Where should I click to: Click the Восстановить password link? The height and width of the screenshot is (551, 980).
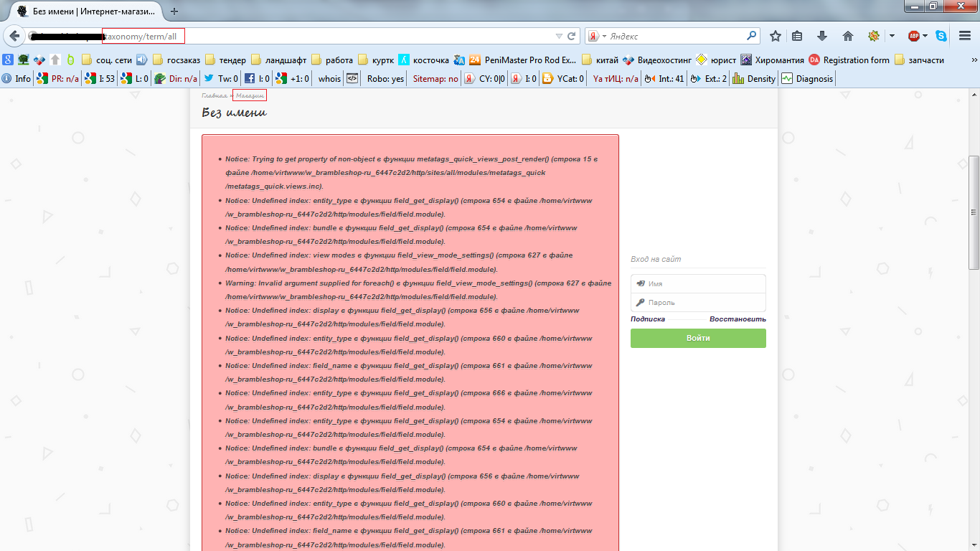pos(738,319)
